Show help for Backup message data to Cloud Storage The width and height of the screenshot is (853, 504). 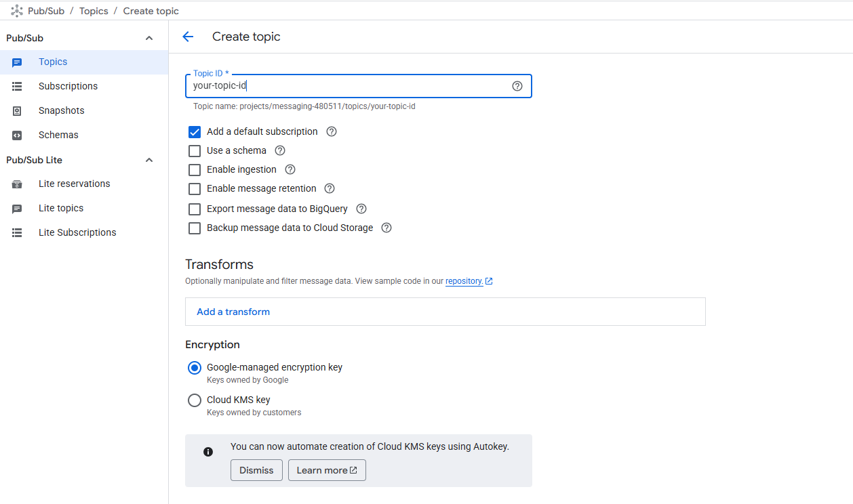[386, 228]
